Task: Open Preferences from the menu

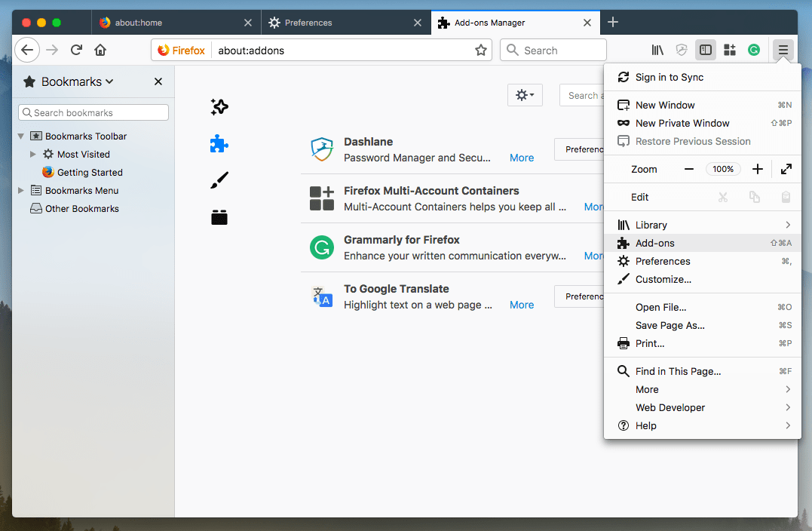Action: [x=702, y=262]
